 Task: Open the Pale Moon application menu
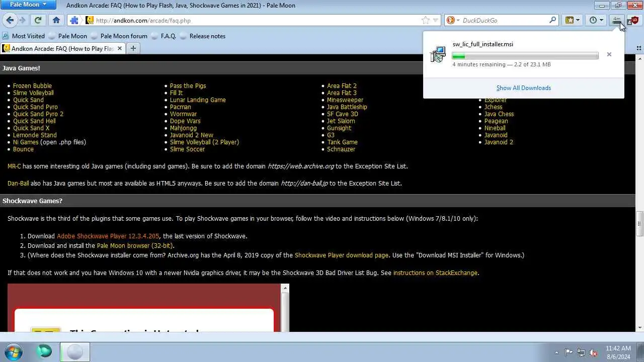pyautogui.click(x=28, y=5)
